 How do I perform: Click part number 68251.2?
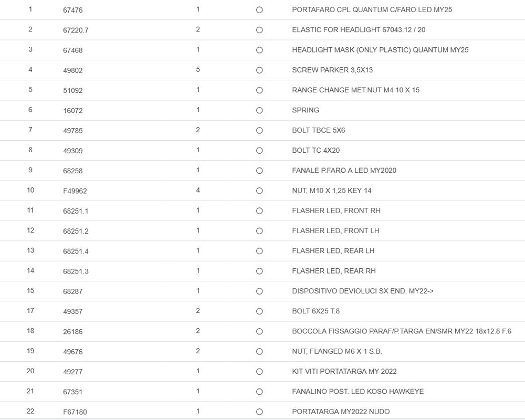pyautogui.click(x=76, y=231)
